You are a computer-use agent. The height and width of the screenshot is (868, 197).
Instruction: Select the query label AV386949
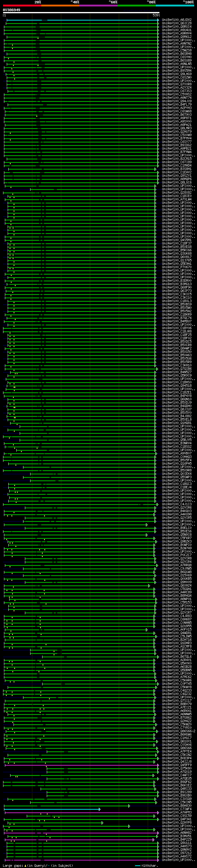pyautogui.click(x=11, y=10)
